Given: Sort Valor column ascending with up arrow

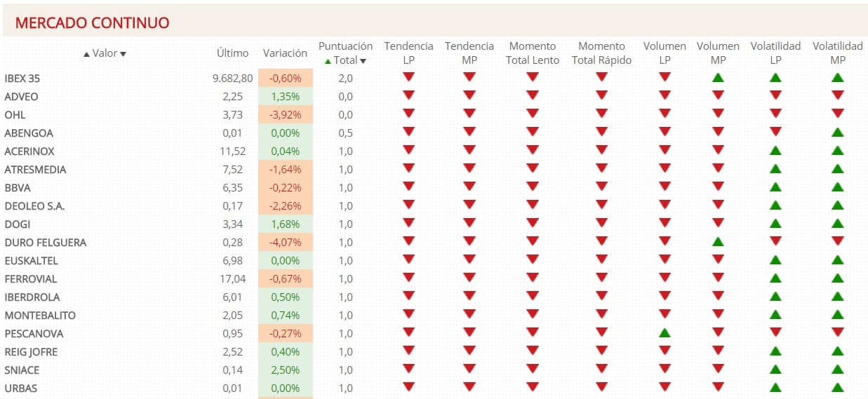Looking at the screenshot, I should click(87, 54).
